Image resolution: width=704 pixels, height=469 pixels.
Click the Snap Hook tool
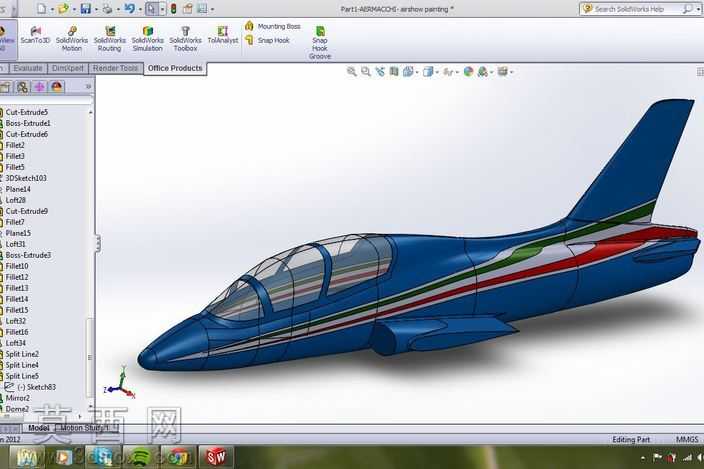267,40
